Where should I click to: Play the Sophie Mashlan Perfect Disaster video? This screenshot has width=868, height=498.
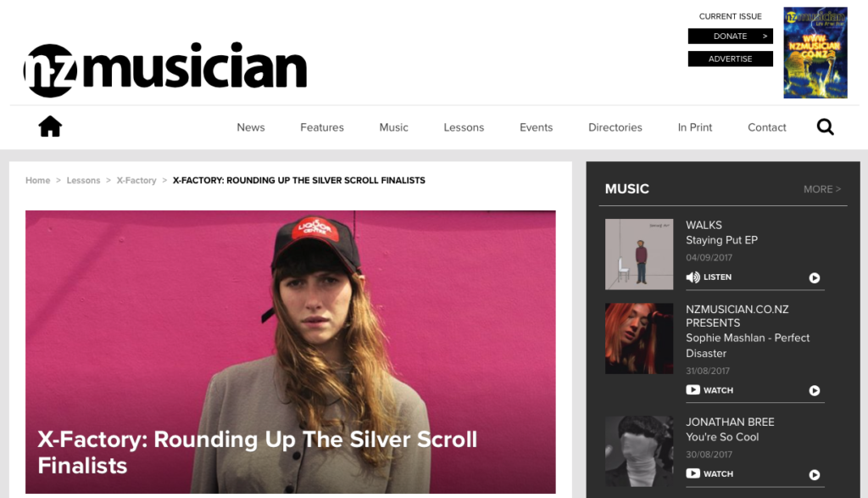click(815, 390)
